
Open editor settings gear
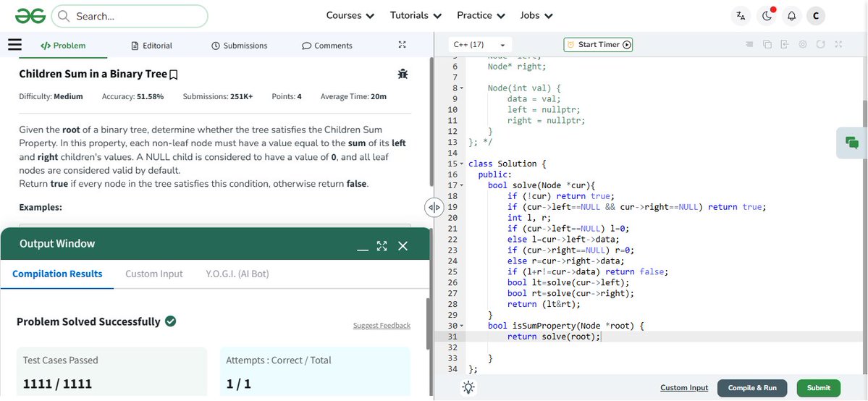pyautogui.click(x=803, y=44)
